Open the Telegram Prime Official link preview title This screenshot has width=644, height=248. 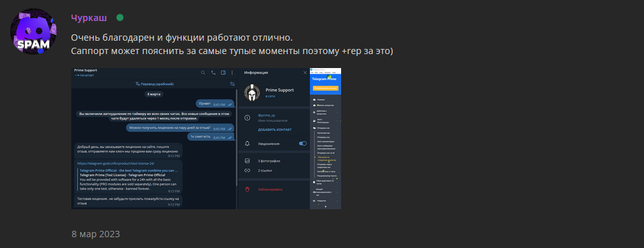click(128, 170)
